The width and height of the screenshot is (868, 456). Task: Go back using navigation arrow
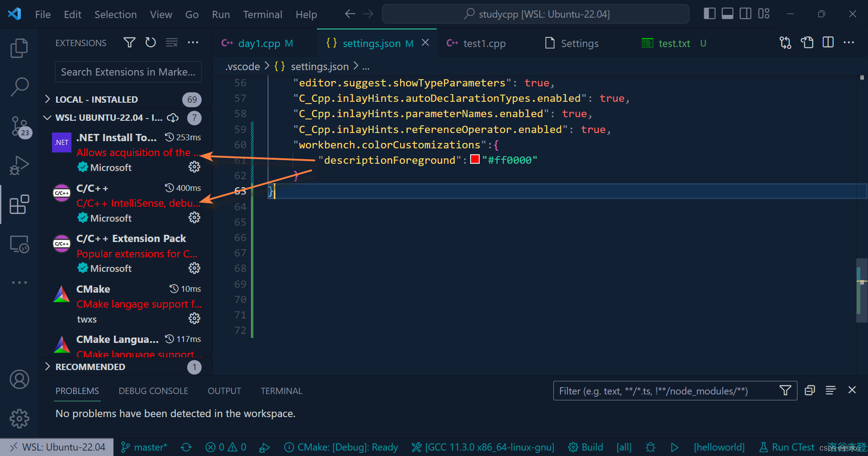tap(350, 14)
